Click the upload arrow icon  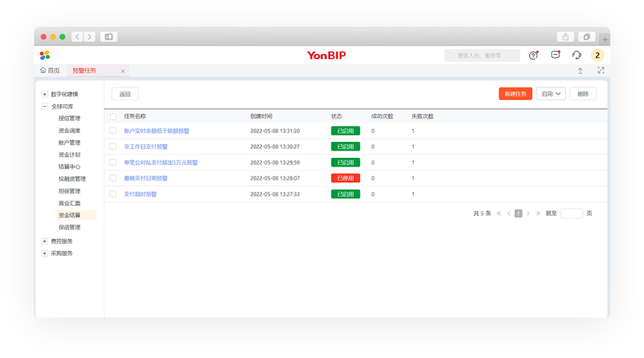[580, 70]
